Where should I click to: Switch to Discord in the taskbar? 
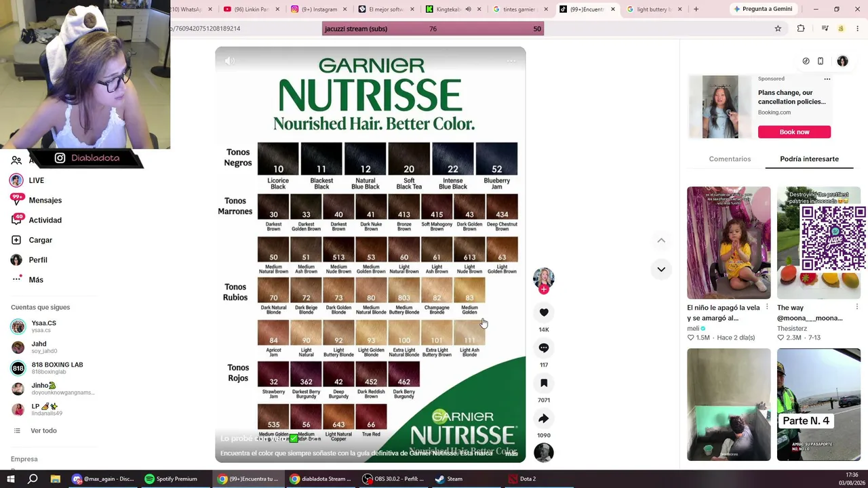103,479
